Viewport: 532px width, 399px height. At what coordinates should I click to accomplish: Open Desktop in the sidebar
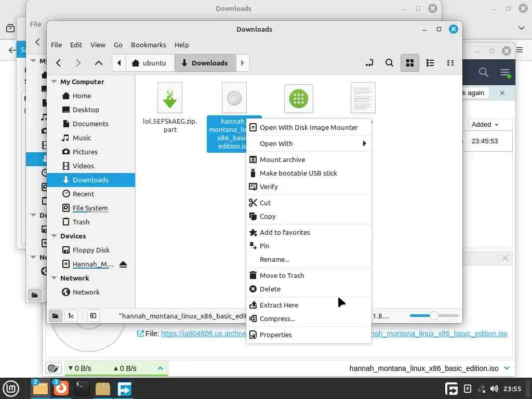91,110
